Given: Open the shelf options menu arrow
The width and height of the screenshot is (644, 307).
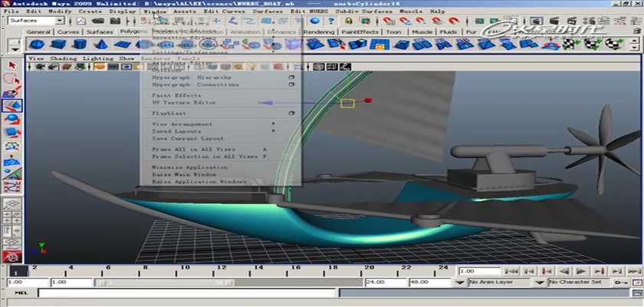Looking at the screenshot, I should (15, 48).
